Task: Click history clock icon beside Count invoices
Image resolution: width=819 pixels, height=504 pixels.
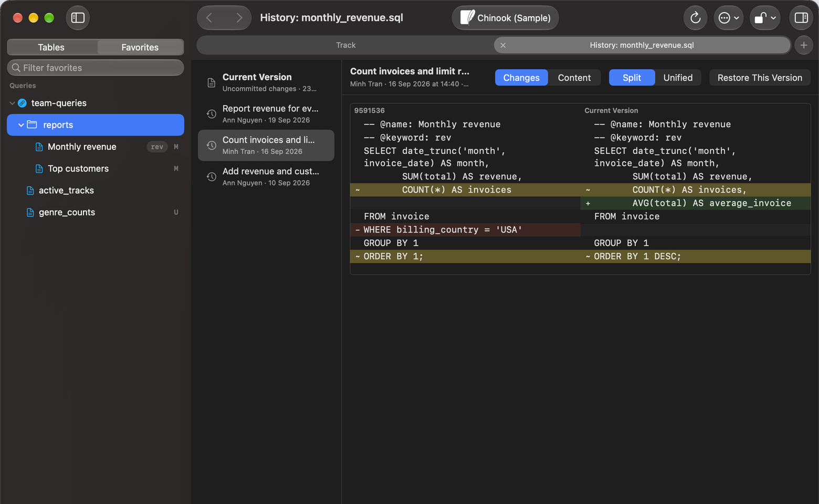Action: 211,145
